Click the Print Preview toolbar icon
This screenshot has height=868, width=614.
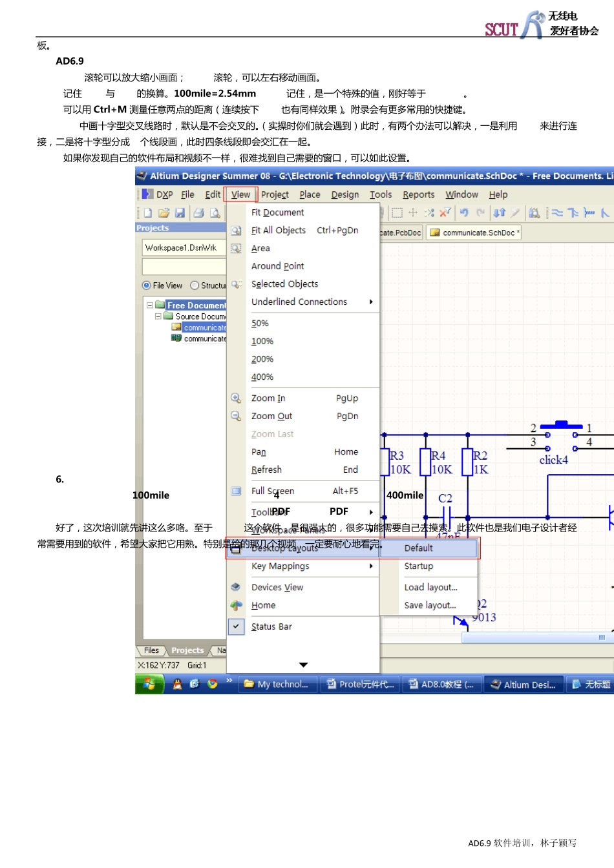[215, 212]
